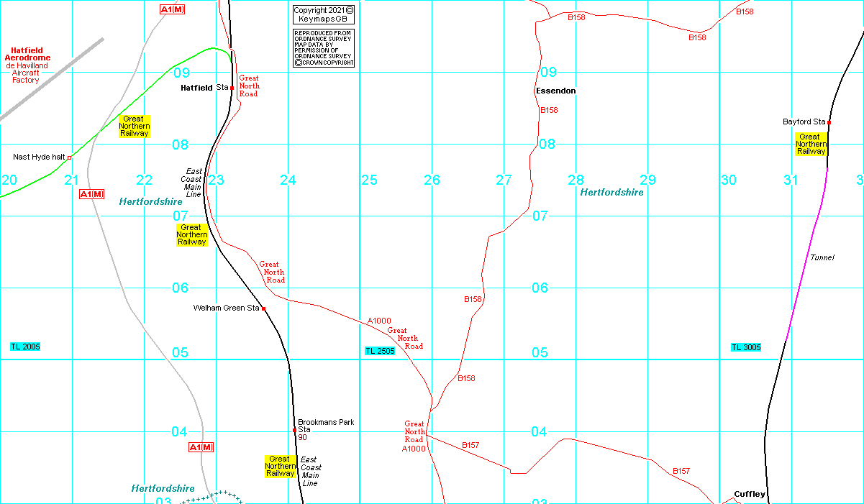Click the A1(M) road sign at top

click(172, 9)
